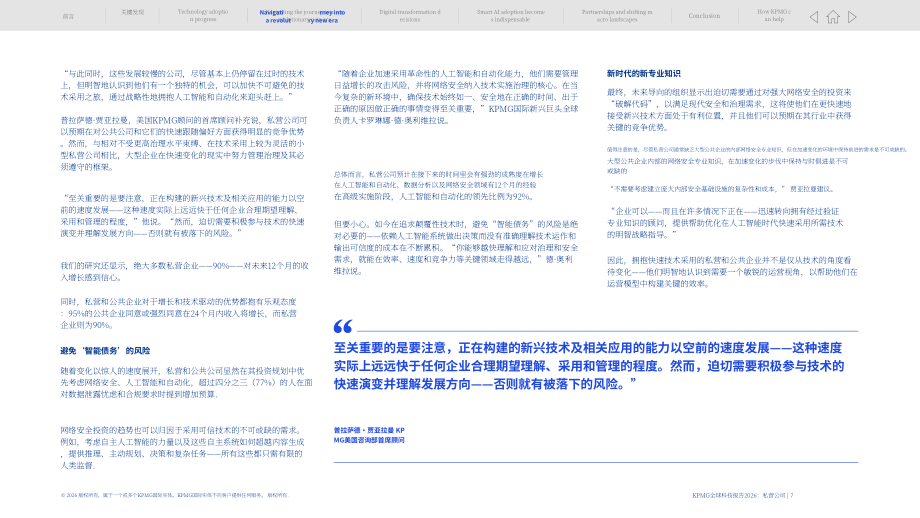
Task: Open Digital transformation decisions tab
Action: pyautogui.click(x=410, y=16)
